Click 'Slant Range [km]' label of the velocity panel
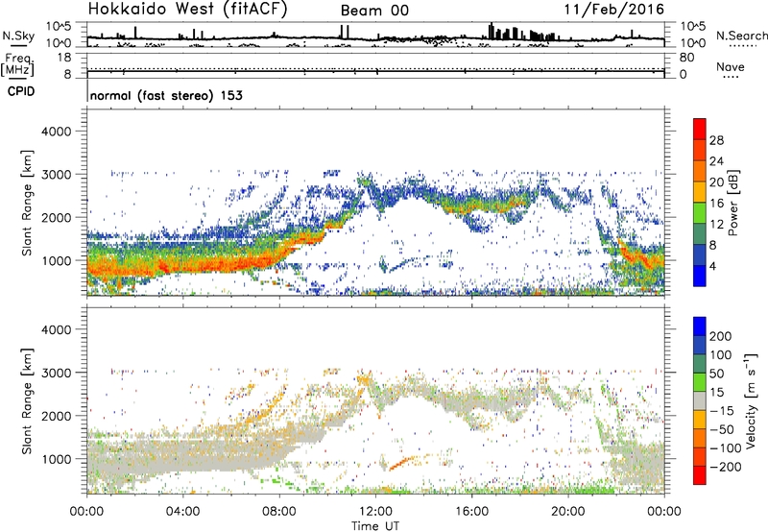The height and width of the screenshot is (532, 768). click(27, 400)
